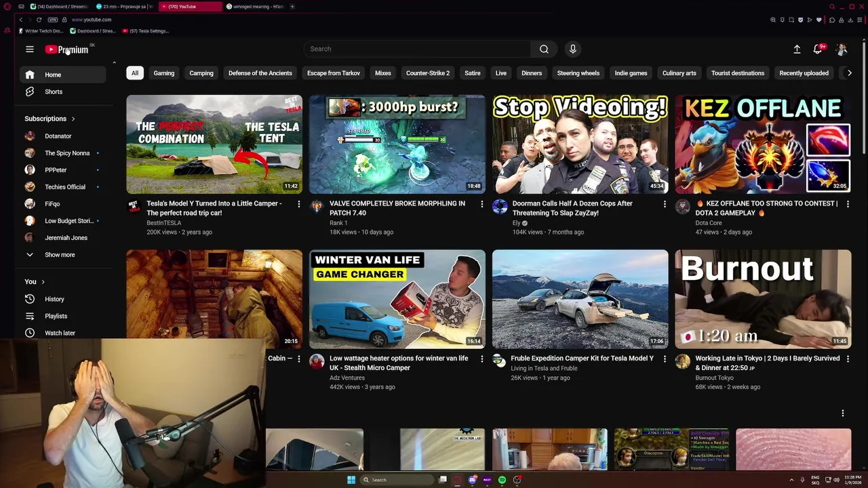Go to Home in the sidebar
Image resolution: width=868 pixels, height=488 pixels.
click(x=62, y=75)
